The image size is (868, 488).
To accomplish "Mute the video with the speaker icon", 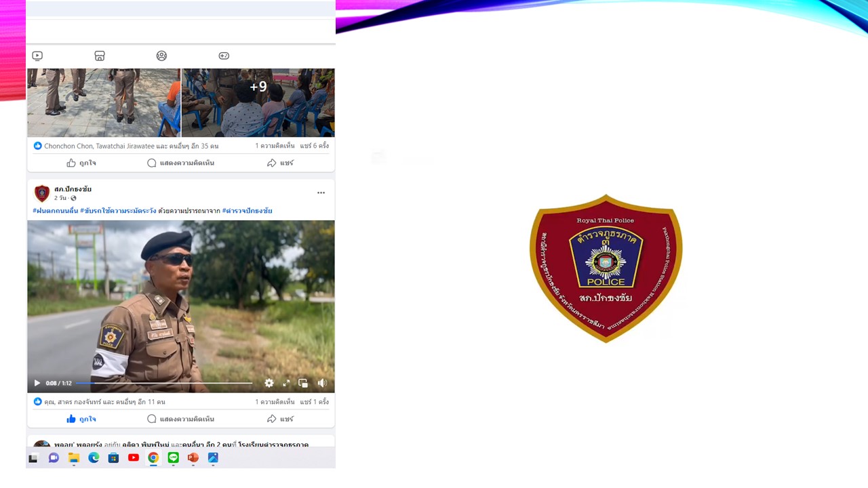I will [322, 383].
